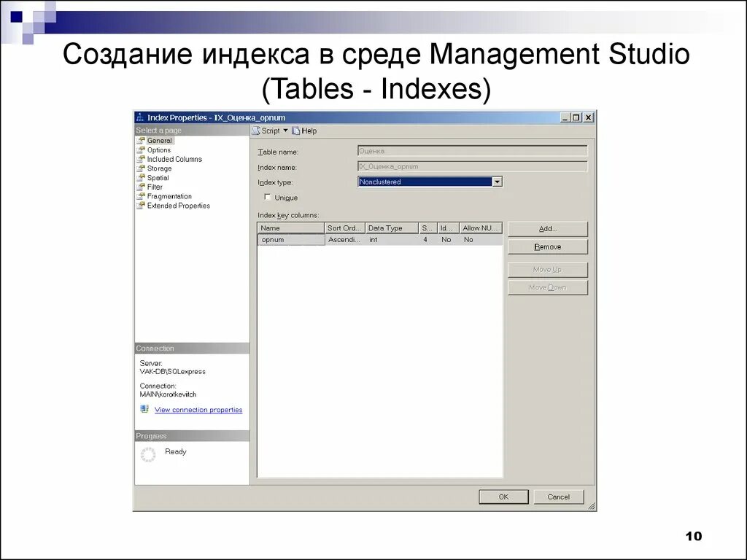Screen dimensions: 747x560
Task: Click the Table name field
Action: (473, 151)
